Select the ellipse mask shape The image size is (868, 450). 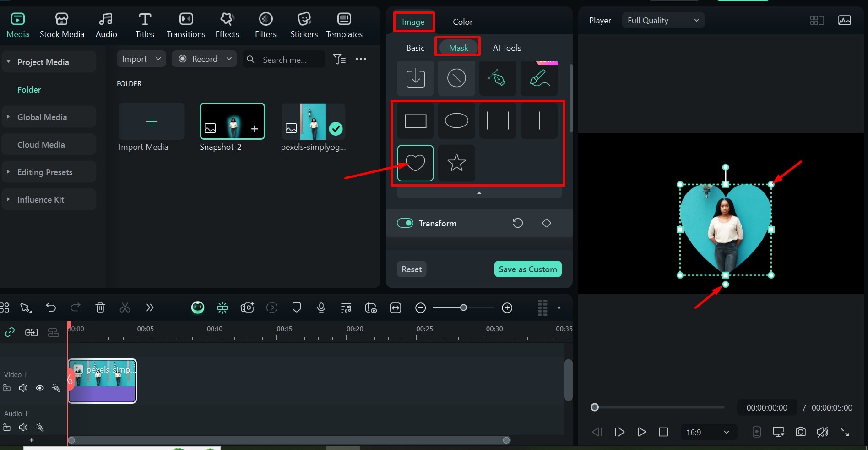[456, 121]
